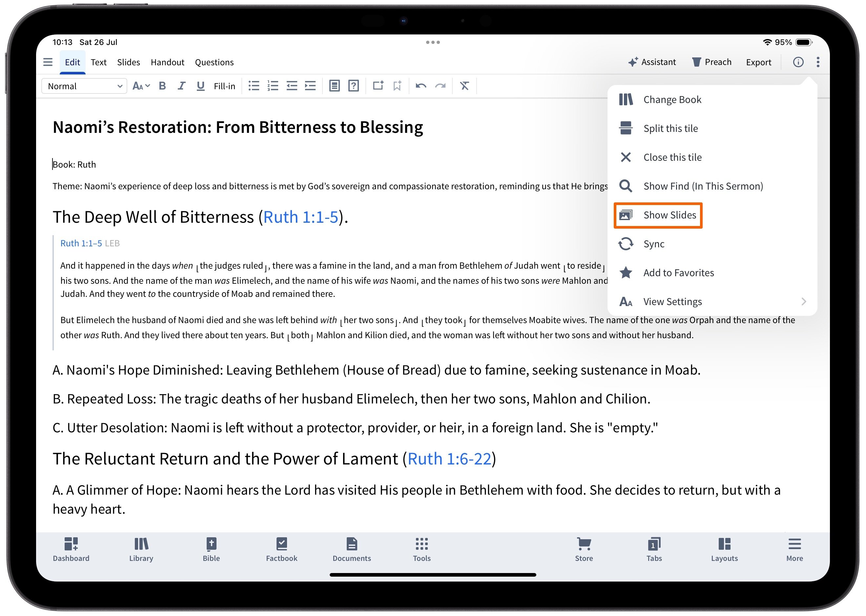This screenshot has height=616, width=866.
Task: Open the info panel icon
Action: click(798, 62)
